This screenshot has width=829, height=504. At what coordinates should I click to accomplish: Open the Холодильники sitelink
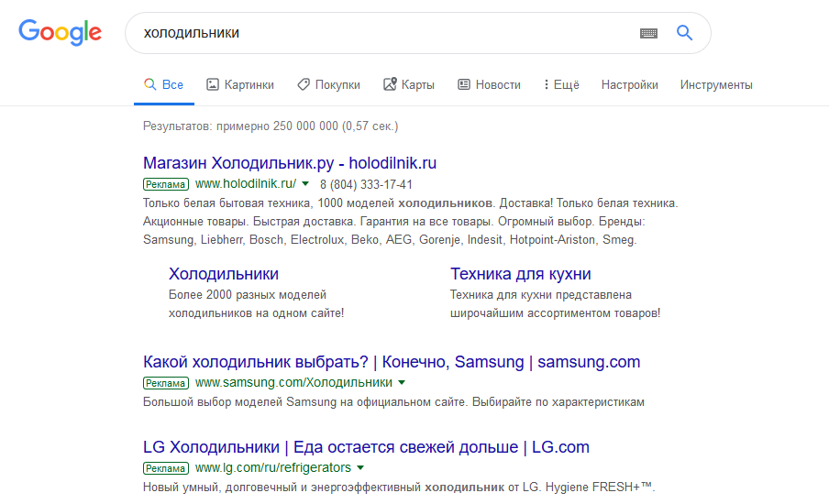[x=224, y=274]
